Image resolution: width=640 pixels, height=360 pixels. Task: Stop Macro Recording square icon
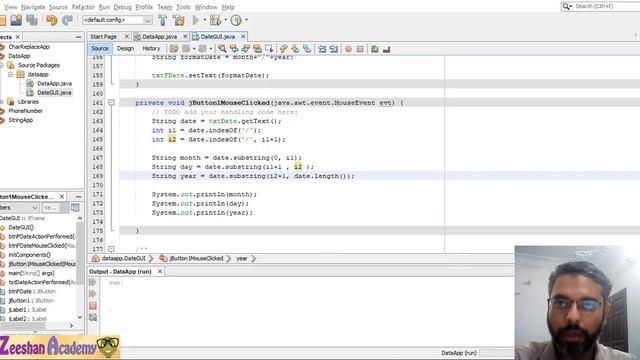point(360,49)
